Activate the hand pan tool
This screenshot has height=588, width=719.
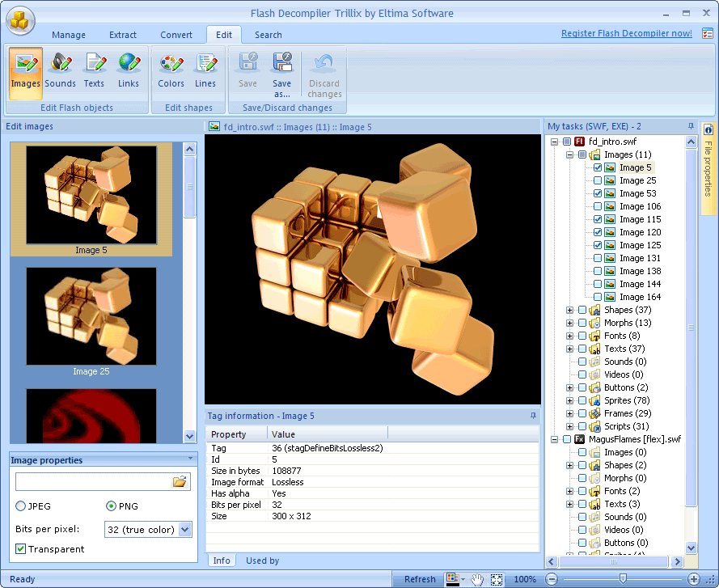tap(477, 579)
